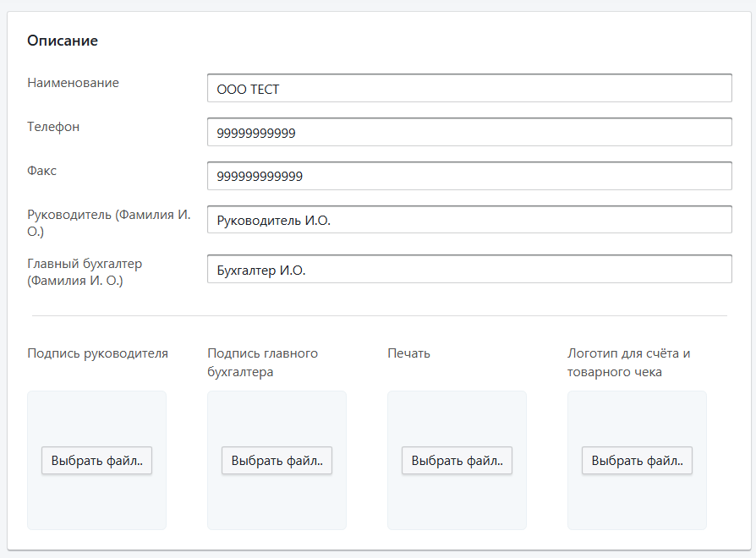Click the Факс label text
The width and height of the screenshot is (756, 558).
[42, 171]
